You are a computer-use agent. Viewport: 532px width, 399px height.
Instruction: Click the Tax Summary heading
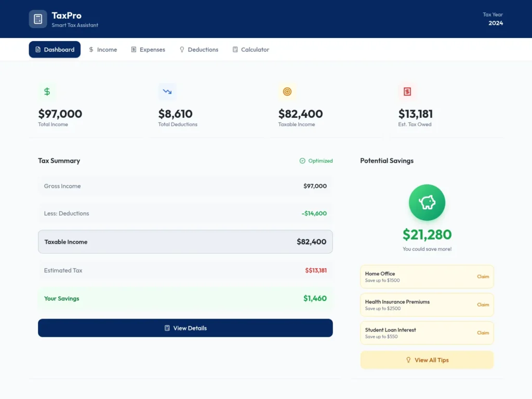[x=59, y=161]
